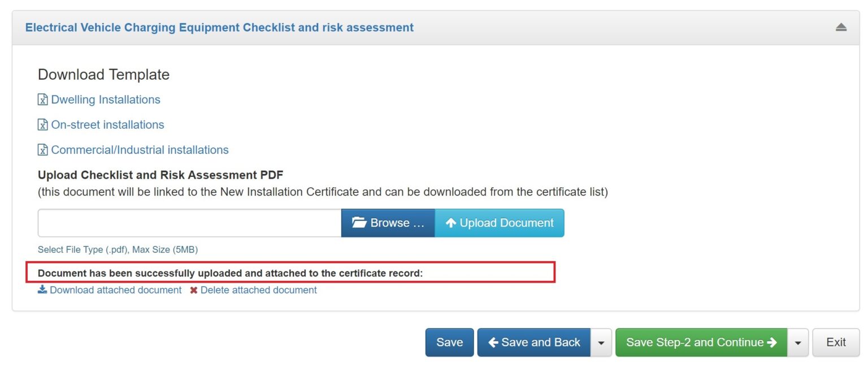Click the file path input field
The height and width of the screenshot is (368, 868).
189,223
